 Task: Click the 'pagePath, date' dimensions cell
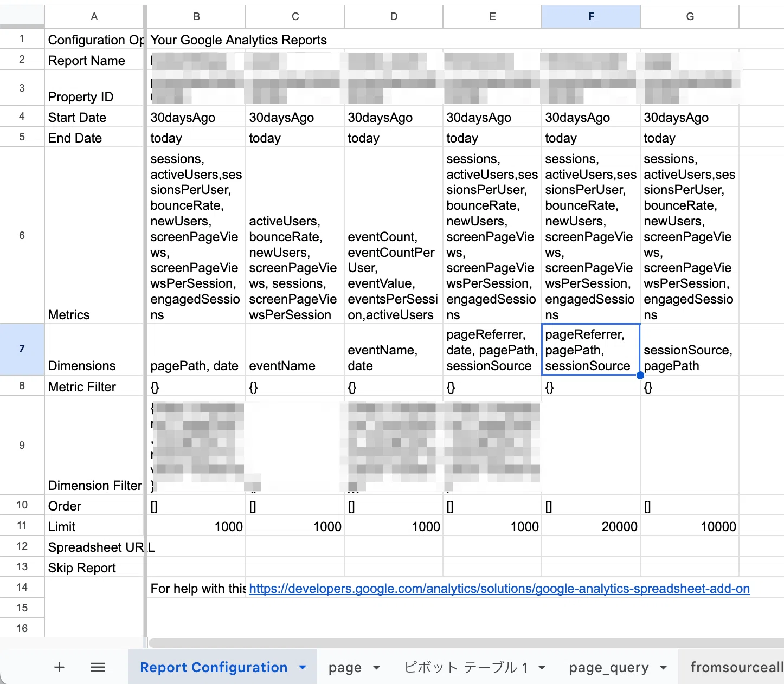click(x=197, y=350)
